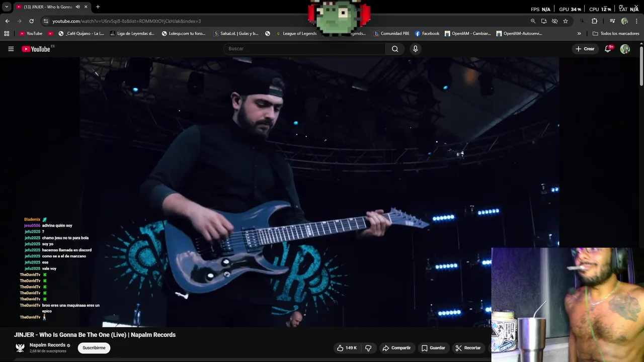Viewport: 644px width, 362px height.
Task: Open Chrome profile avatar
Action: pos(624,21)
